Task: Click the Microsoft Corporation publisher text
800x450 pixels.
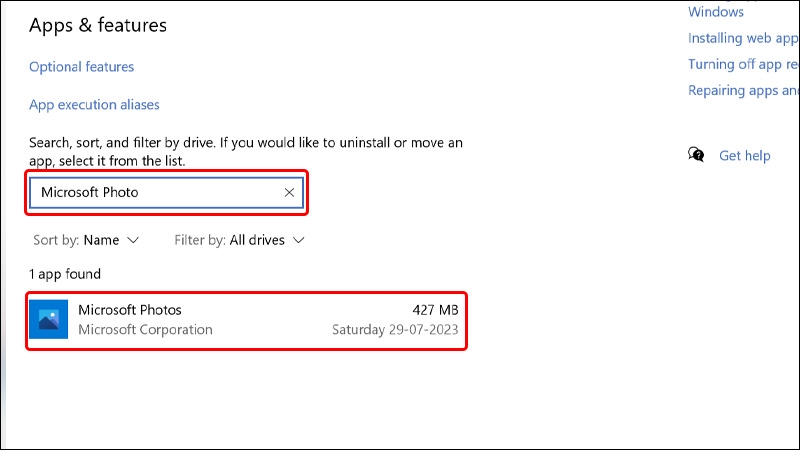Action: pos(145,330)
